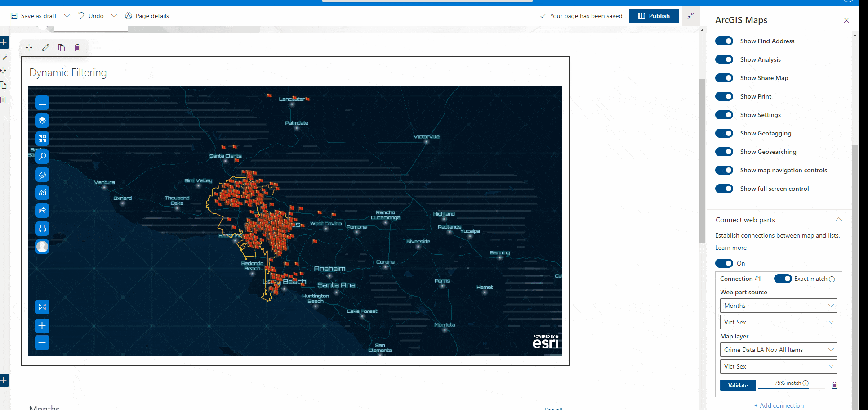Switch off Show Print
The width and height of the screenshot is (868, 410).
pos(724,96)
